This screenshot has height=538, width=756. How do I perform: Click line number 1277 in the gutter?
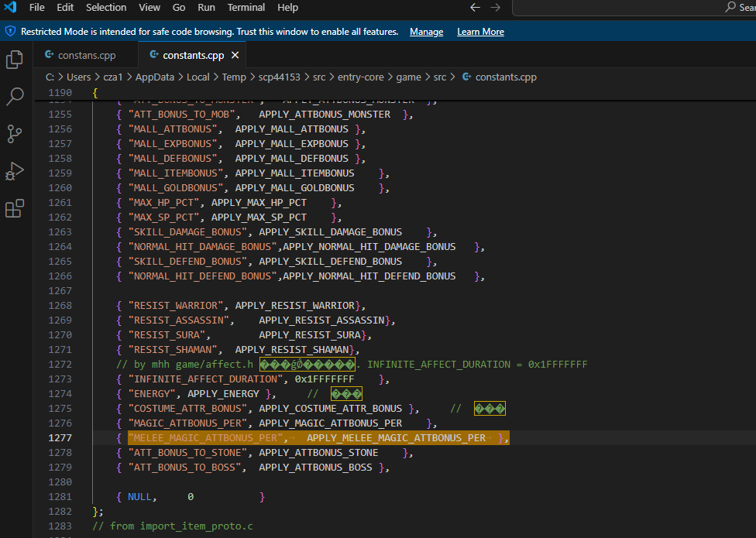(60, 438)
